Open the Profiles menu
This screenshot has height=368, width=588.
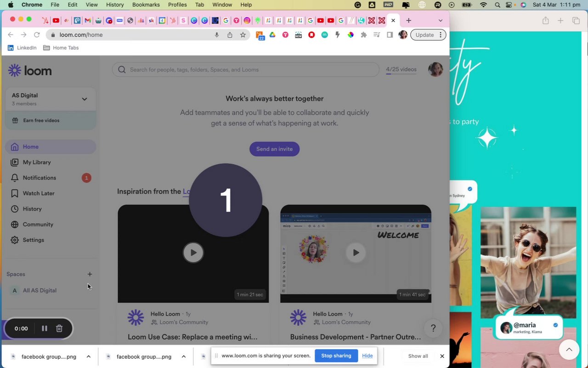177,5
